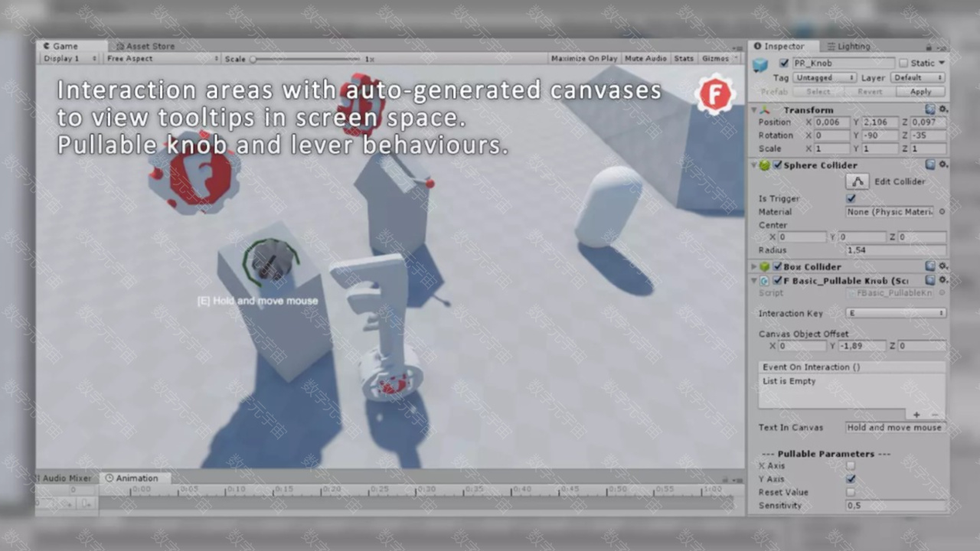
Task: Tick the Reset Value checkbox
Action: click(x=851, y=492)
